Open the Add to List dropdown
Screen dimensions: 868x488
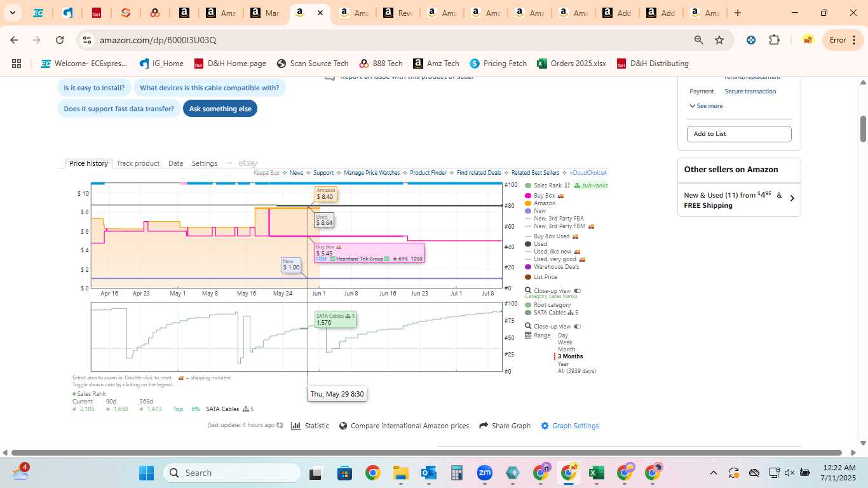pyautogui.click(x=739, y=134)
